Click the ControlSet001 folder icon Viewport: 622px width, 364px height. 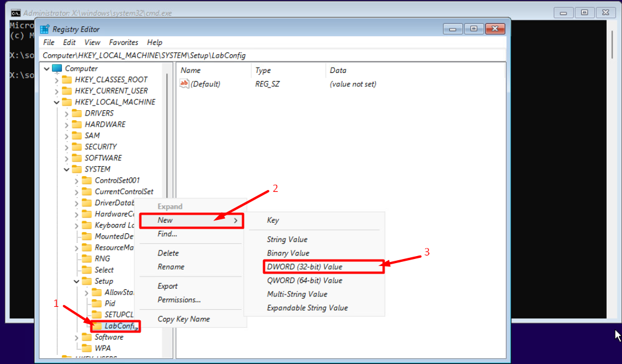click(x=87, y=180)
